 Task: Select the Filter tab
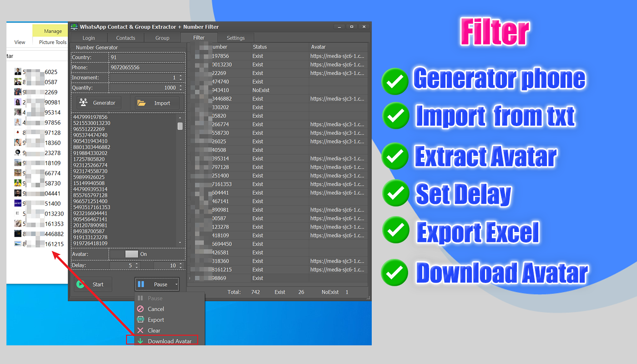point(199,37)
